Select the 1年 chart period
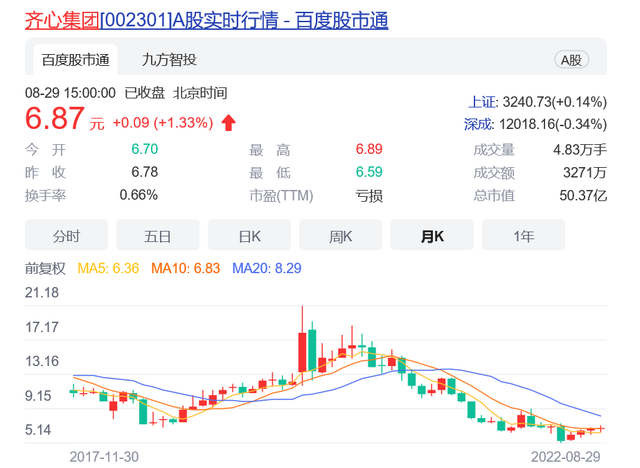640x468 pixels. [x=523, y=236]
